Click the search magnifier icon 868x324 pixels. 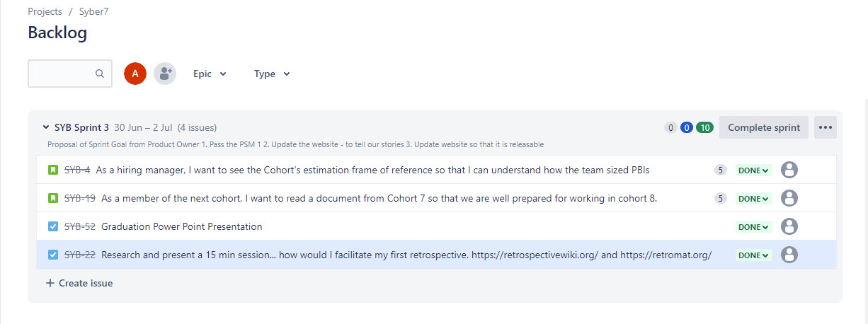coord(100,74)
